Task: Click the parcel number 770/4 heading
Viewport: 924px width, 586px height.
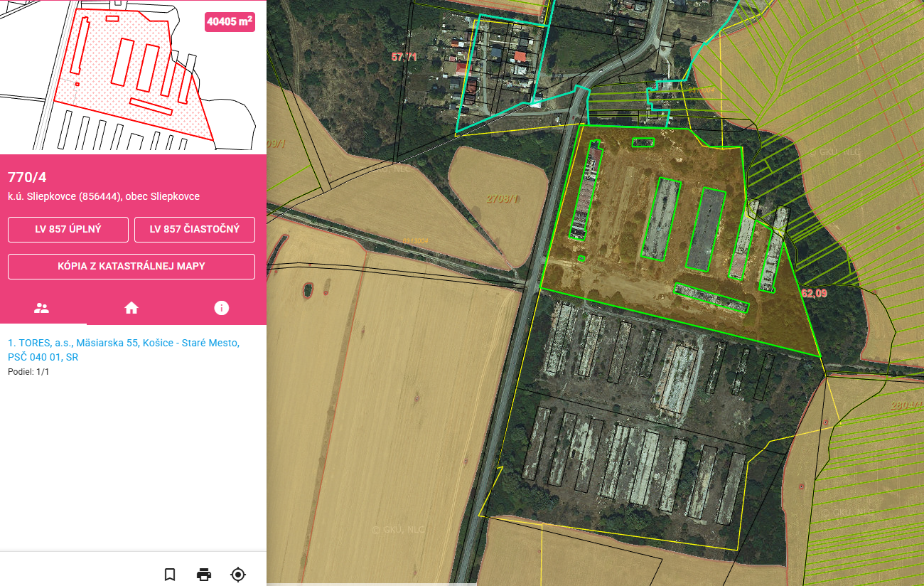Action: point(27,178)
